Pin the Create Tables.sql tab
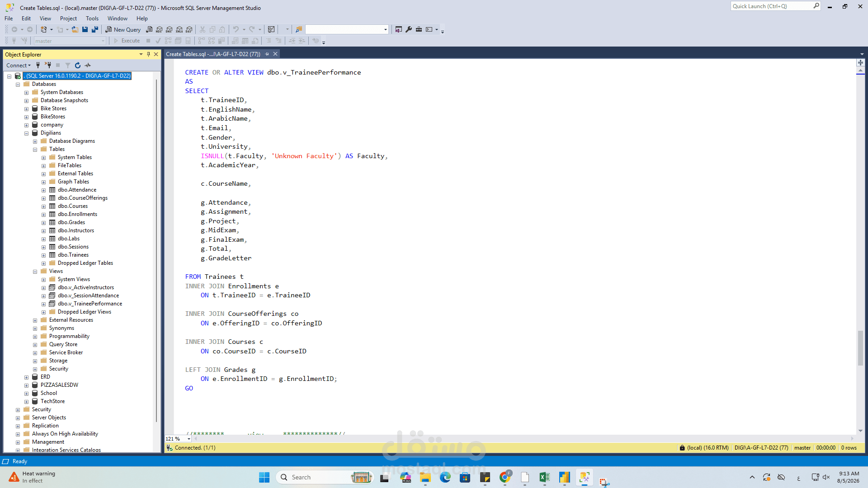 coord(267,54)
